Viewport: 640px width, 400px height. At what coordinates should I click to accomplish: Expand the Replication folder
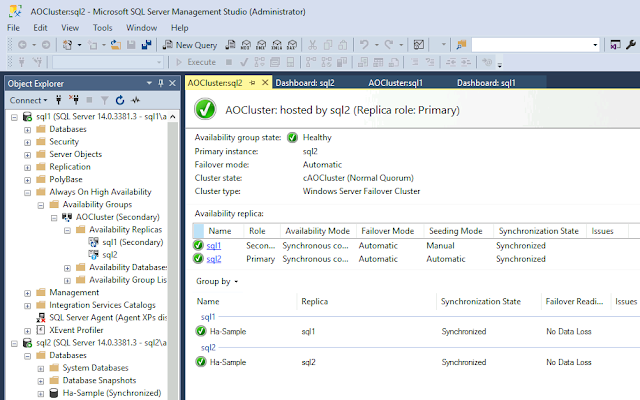[x=27, y=167]
